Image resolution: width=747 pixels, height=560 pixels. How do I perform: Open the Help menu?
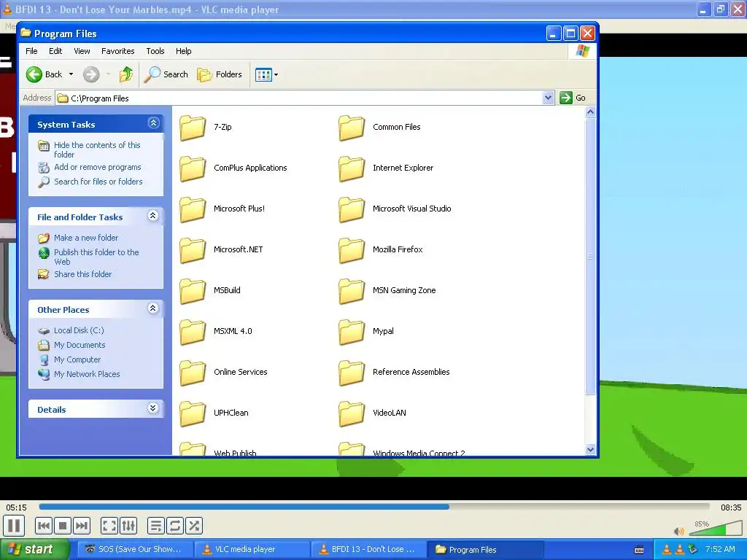(183, 51)
